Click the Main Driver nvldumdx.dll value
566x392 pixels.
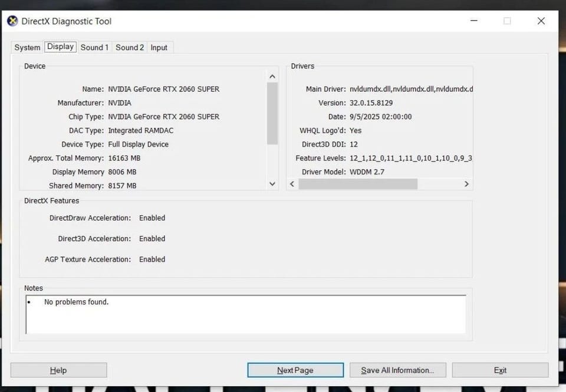(411, 89)
